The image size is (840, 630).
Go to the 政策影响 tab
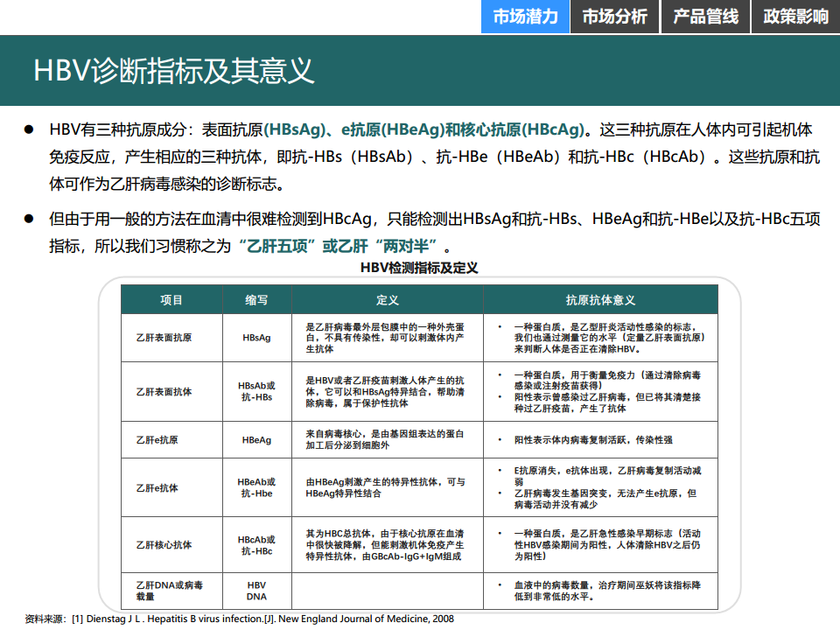point(795,17)
